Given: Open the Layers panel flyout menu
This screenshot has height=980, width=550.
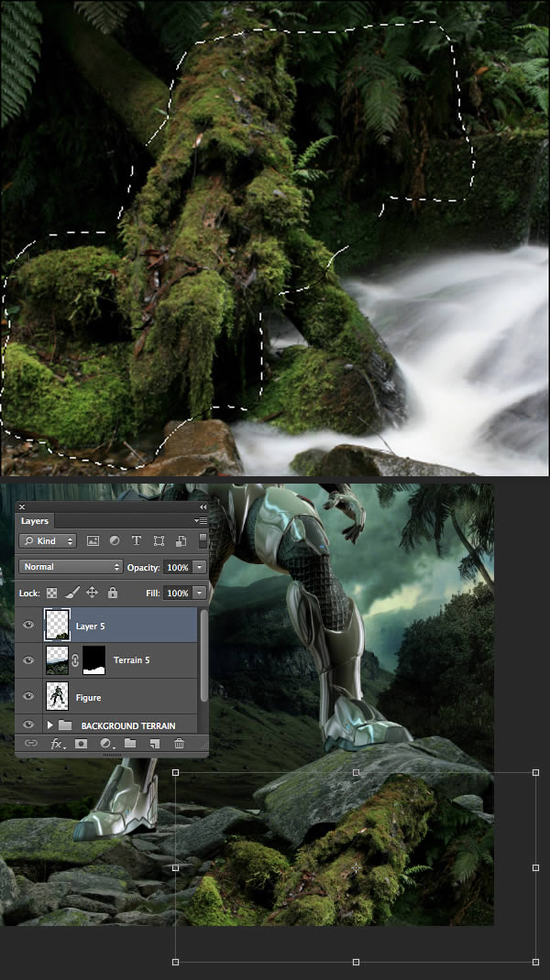Looking at the screenshot, I should point(200,520).
